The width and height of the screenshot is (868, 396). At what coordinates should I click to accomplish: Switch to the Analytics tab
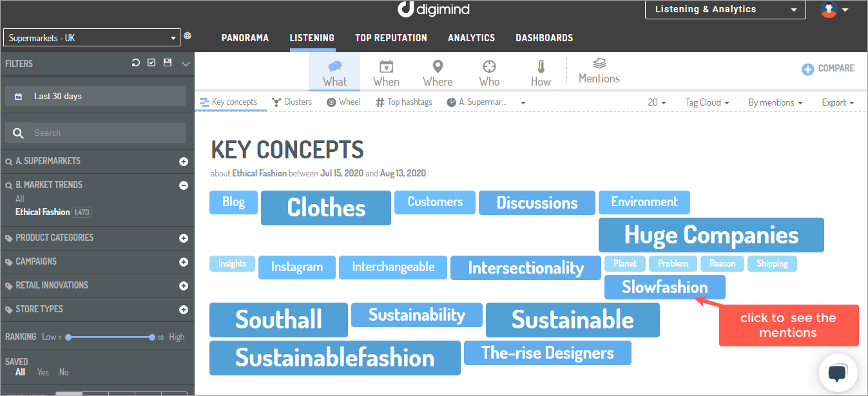coord(471,38)
